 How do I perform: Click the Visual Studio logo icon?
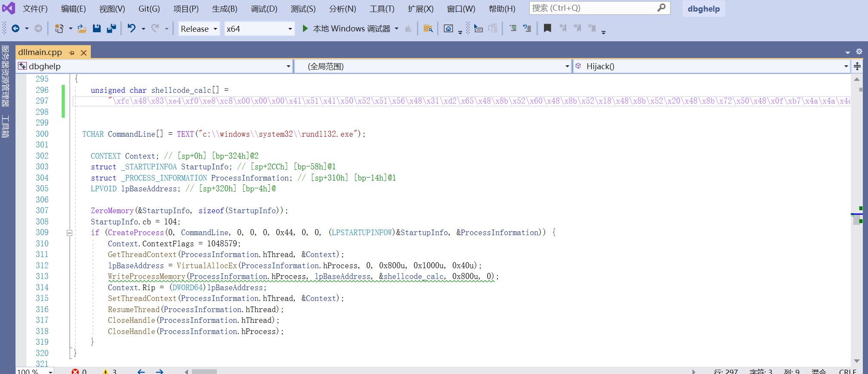click(x=8, y=8)
